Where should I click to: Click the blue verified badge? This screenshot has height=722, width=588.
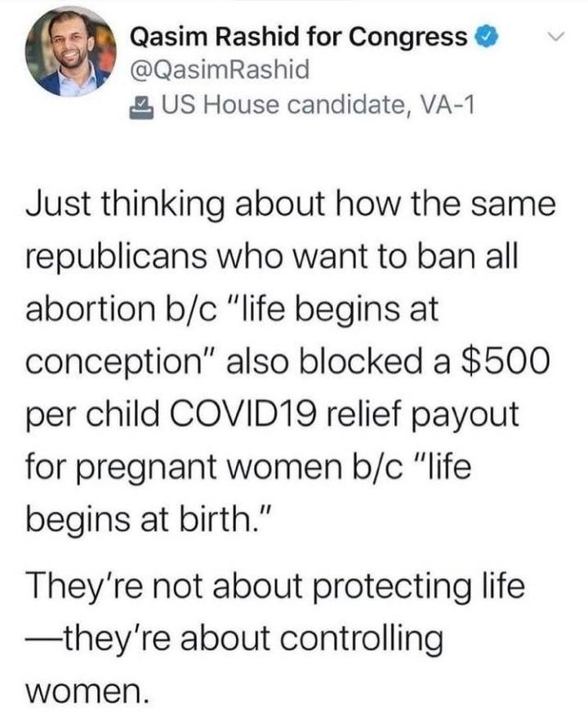coord(487,38)
